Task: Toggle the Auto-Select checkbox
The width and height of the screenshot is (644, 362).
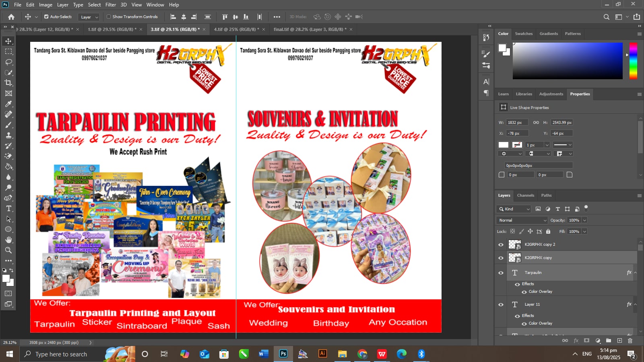Action: (x=46, y=17)
